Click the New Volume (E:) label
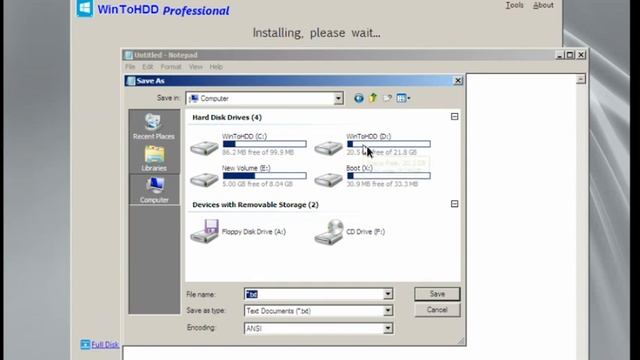 pyautogui.click(x=246, y=168)
